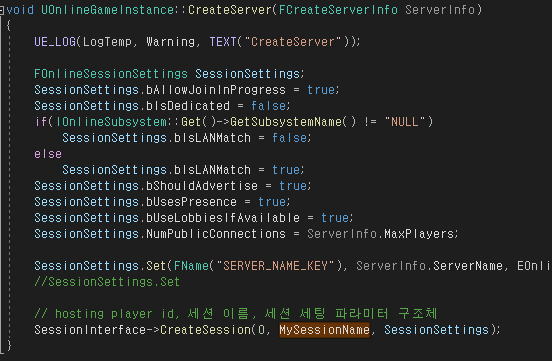Click the UOnlineGameInstance class name

[107, 10]
